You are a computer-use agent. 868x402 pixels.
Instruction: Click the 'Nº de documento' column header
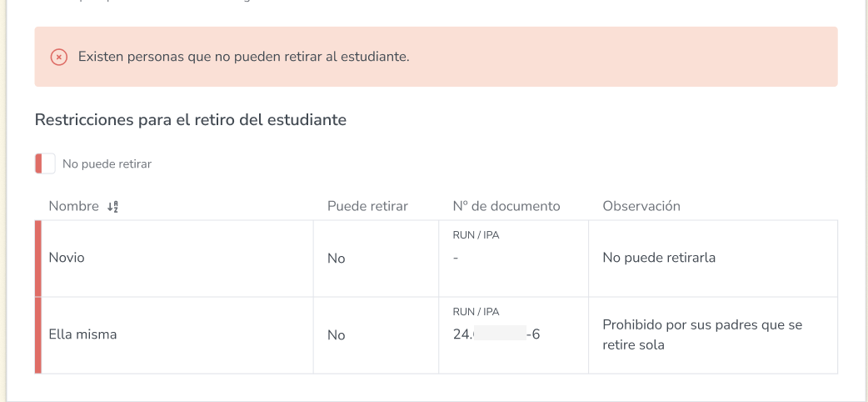[x=506, y=206]
